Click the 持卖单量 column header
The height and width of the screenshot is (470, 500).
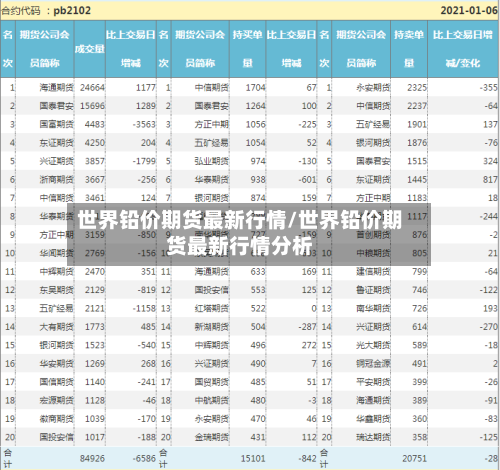click(x=409, y=49)
